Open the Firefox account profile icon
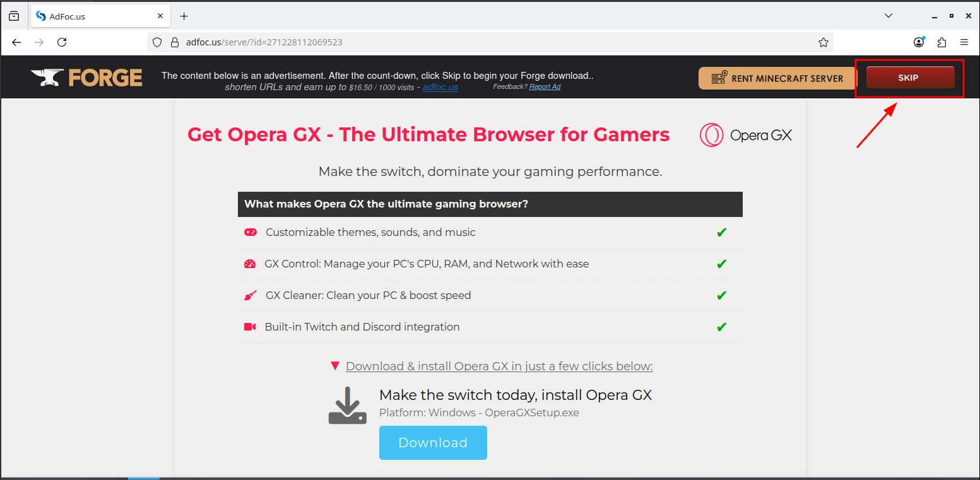The width and height of the screenshot is (980, 480). pyautogui.click(x=919, y=42)
